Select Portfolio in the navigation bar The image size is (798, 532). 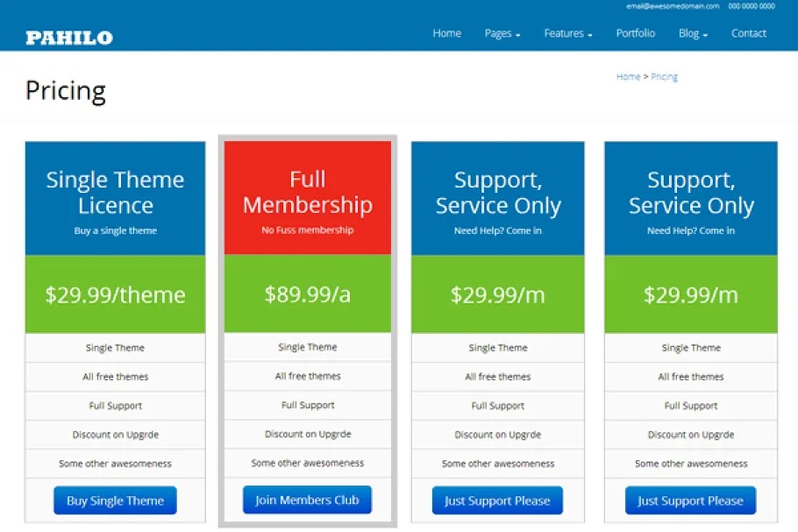point(635,33)
